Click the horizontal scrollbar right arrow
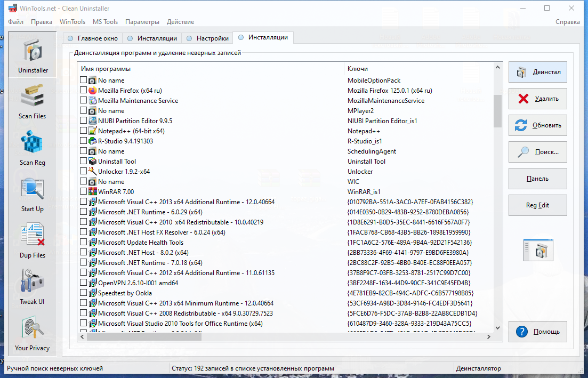 (489, 337)
